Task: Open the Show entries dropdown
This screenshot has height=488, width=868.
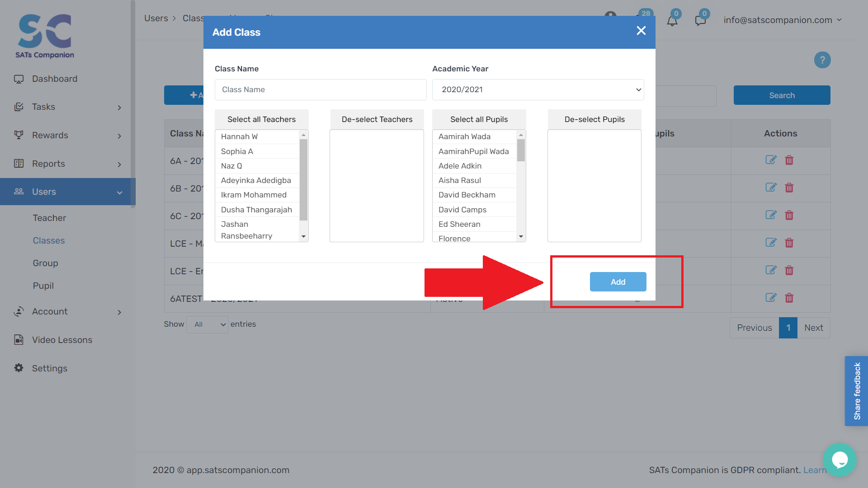Action: click(208, 324)
